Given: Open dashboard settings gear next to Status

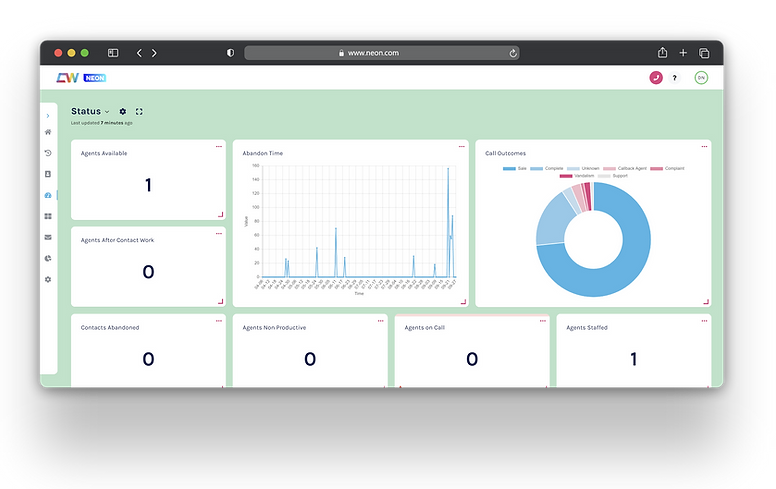Looking at the screenshot, I should (123, 111).
